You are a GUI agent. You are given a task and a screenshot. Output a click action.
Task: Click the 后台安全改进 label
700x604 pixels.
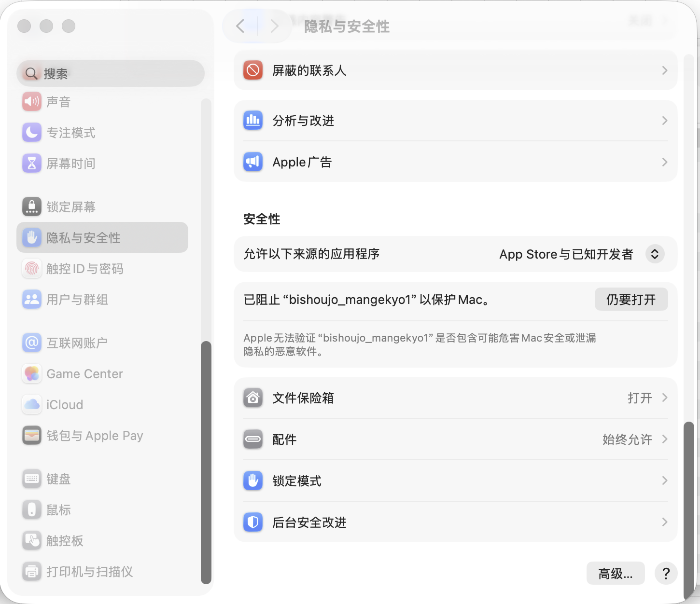309,522
